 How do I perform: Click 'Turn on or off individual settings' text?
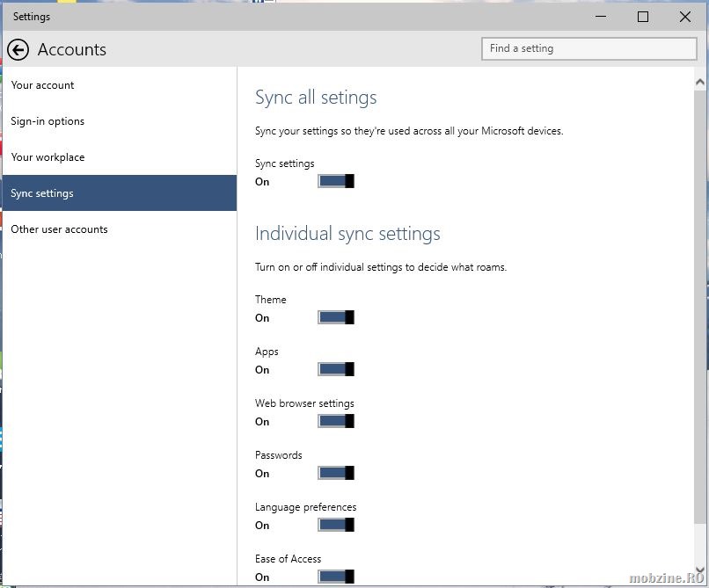381,267
